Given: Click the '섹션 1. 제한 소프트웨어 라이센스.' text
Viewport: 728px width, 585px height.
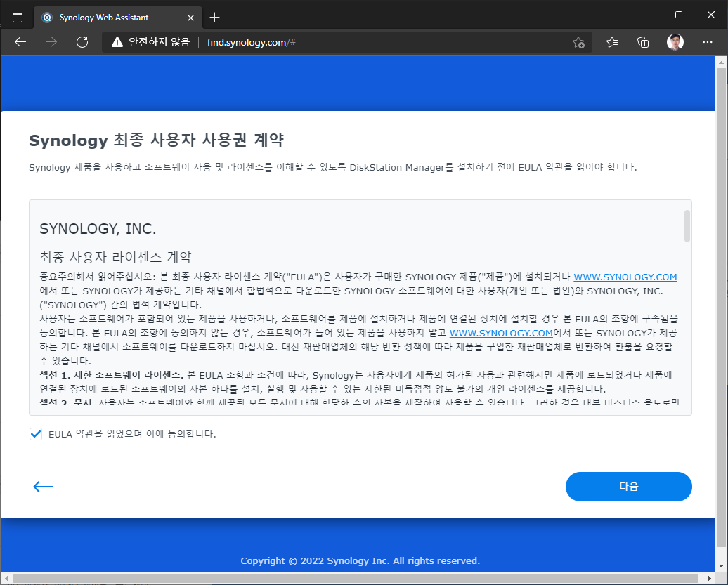Looking at the screenshot, I should point(112,375).
